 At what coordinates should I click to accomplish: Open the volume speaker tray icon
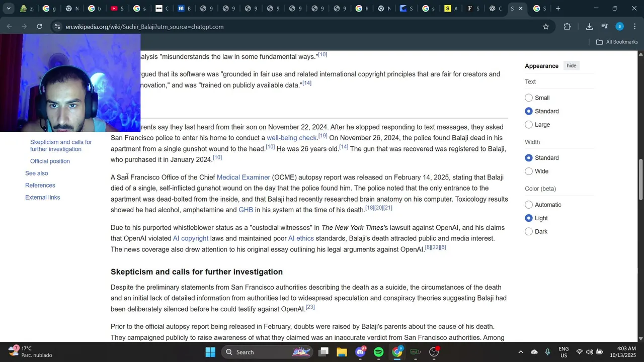pyautogui.click(x=589, y=352)
